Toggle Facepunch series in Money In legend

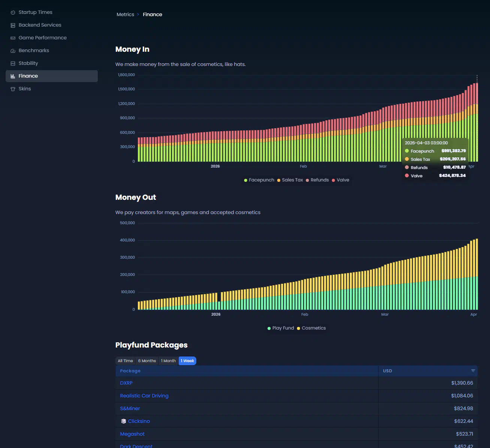(x=259, y=180)
